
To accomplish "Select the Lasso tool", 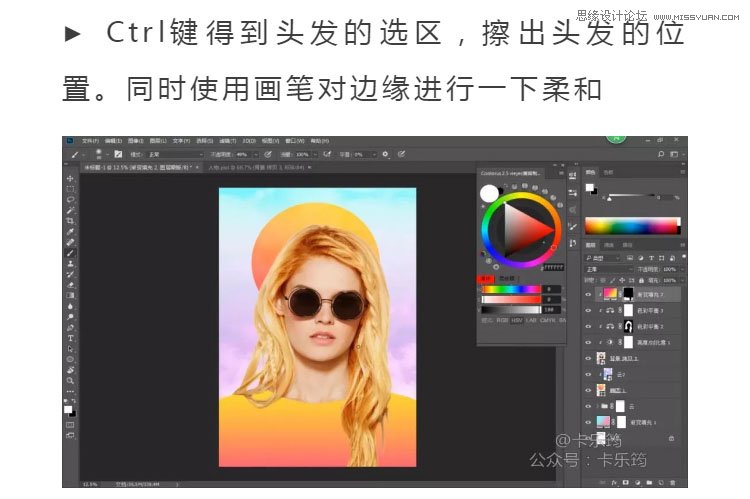I will pos(70,199).
